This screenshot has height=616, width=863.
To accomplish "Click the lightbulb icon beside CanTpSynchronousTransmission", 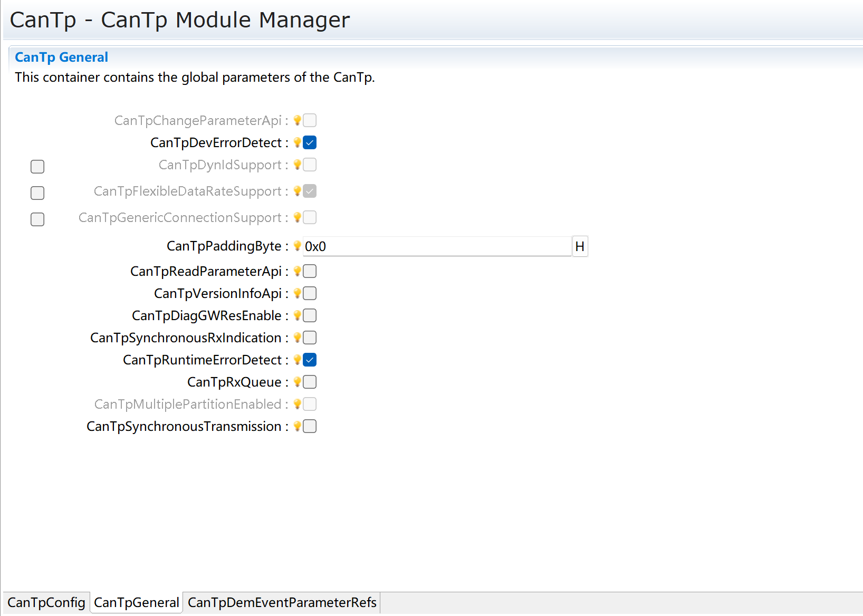I will pos(297,426).
